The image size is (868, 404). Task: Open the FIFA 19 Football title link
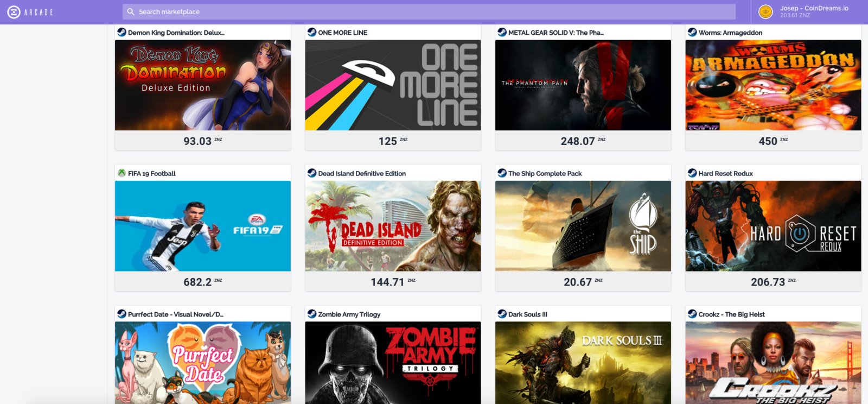pyautogui.click(x=152, y=174)
